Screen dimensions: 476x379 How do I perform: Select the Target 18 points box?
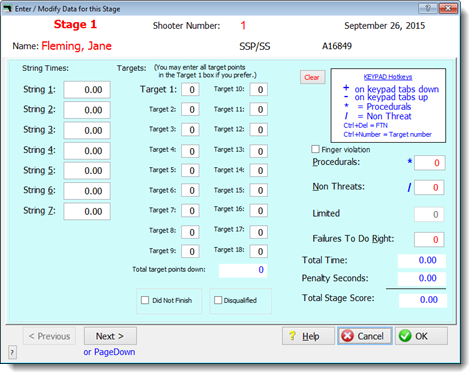[259, 251]
